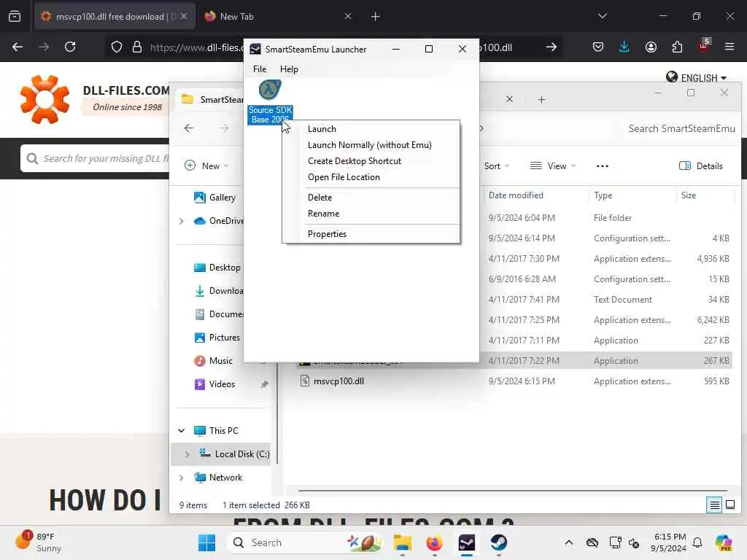Show hidden system tray icons
The image size is (747, 560).
coord(569,542)
